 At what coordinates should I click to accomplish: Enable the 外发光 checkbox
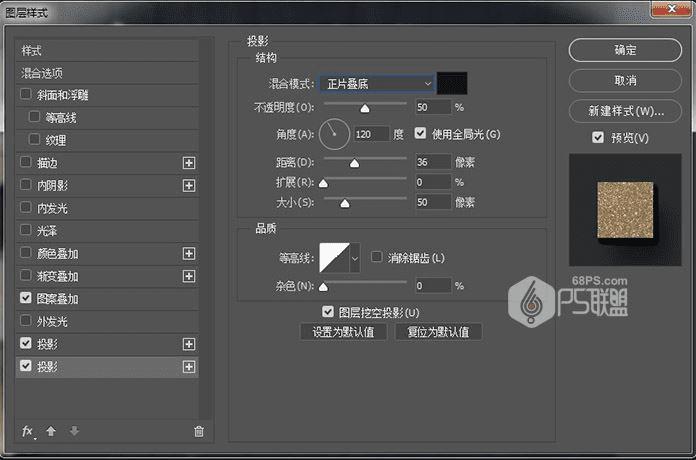point(26,321)
